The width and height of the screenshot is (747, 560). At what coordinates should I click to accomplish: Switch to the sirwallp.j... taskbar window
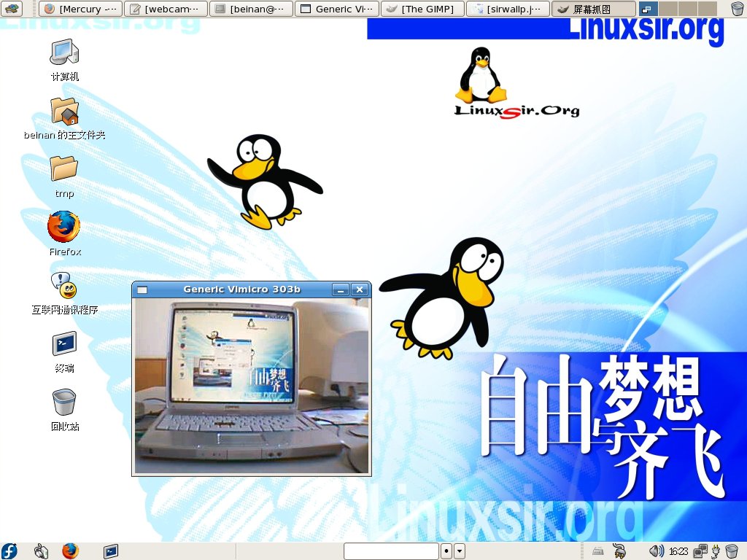point(508,9)
